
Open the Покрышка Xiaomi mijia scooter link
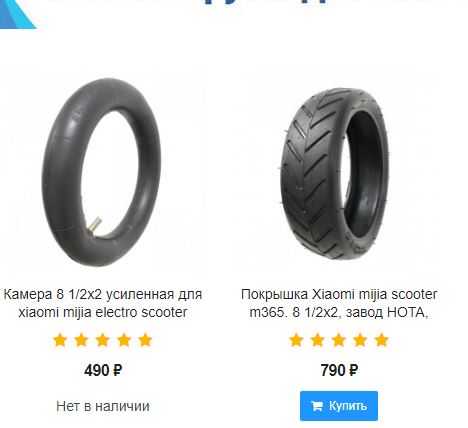339,303
